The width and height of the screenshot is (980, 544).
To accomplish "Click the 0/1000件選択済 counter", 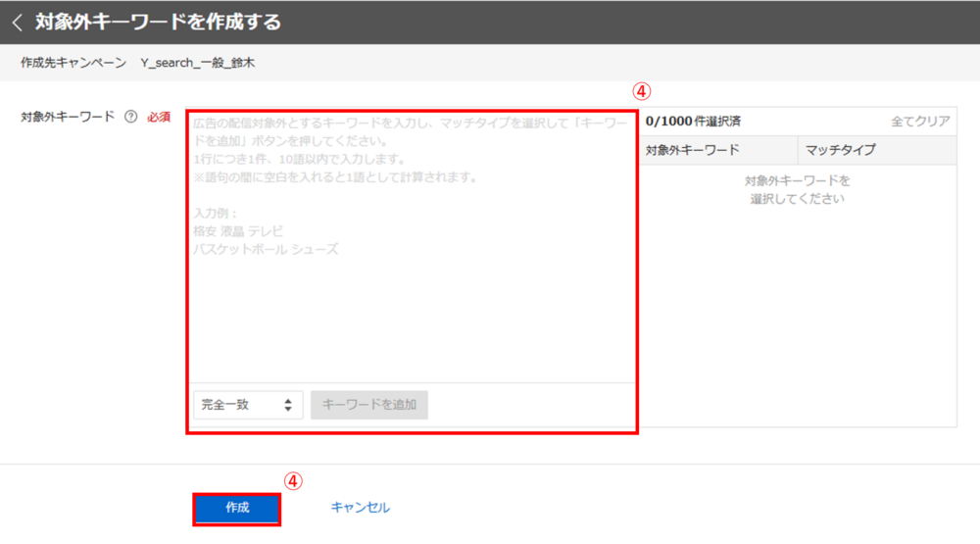I will (693, 122).
